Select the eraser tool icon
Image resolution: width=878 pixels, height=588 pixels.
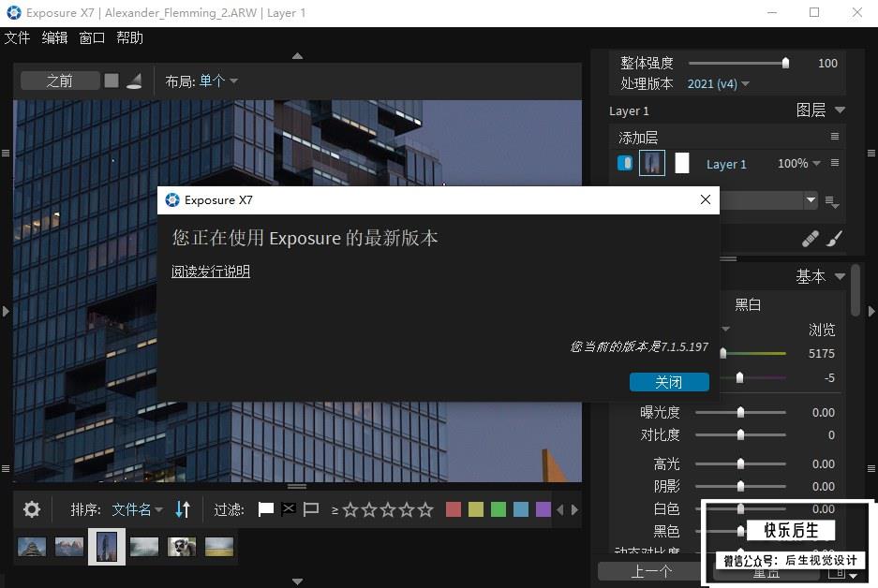tap(810, 239)
